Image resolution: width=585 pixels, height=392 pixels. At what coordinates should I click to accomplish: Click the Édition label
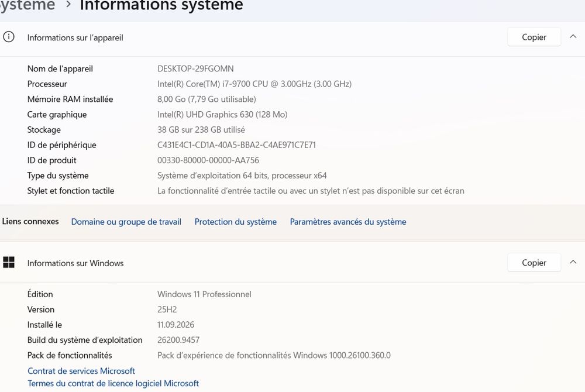point(40,294)
